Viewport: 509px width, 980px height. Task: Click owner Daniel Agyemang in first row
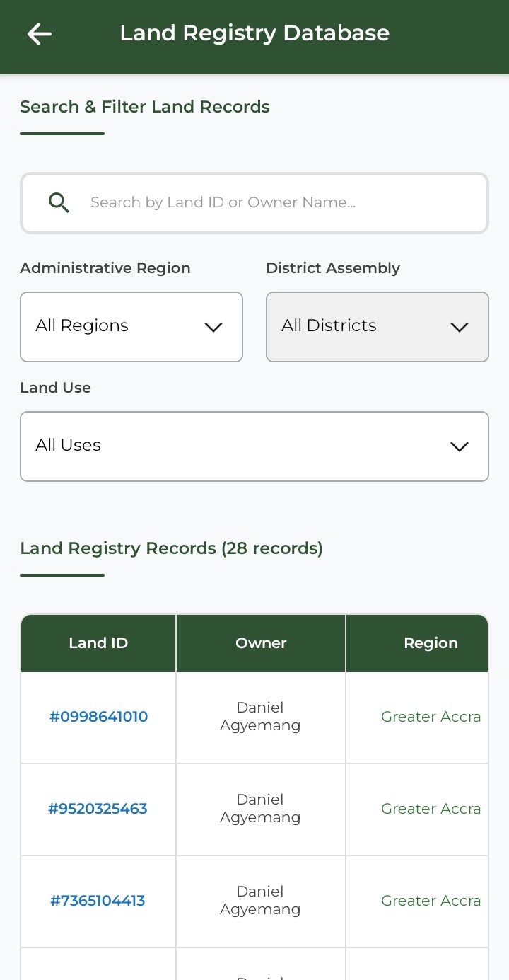click(x=260, y=717)
